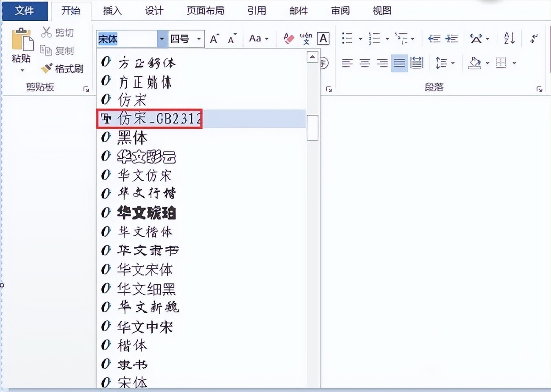Open the shading color bucket

[475, 63]
